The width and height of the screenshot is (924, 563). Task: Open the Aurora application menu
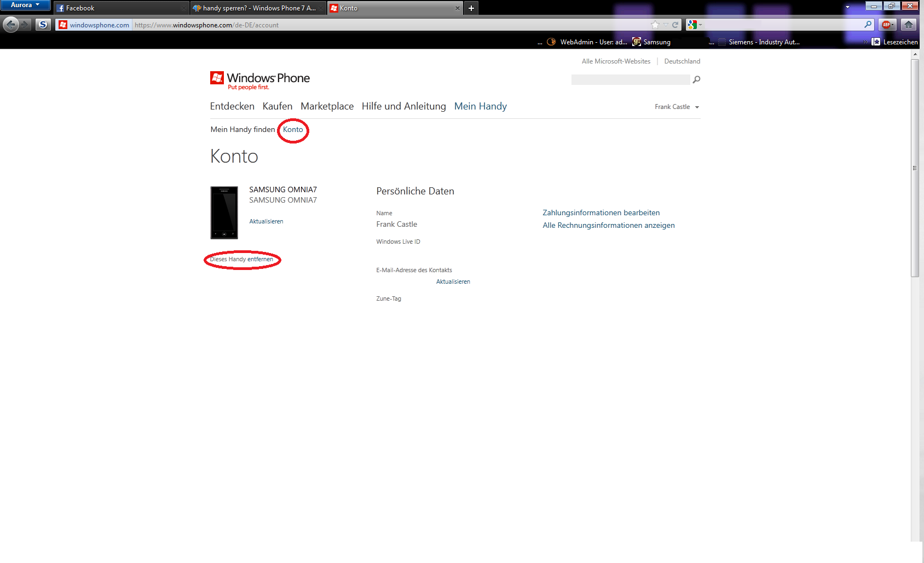coord(25,5)
